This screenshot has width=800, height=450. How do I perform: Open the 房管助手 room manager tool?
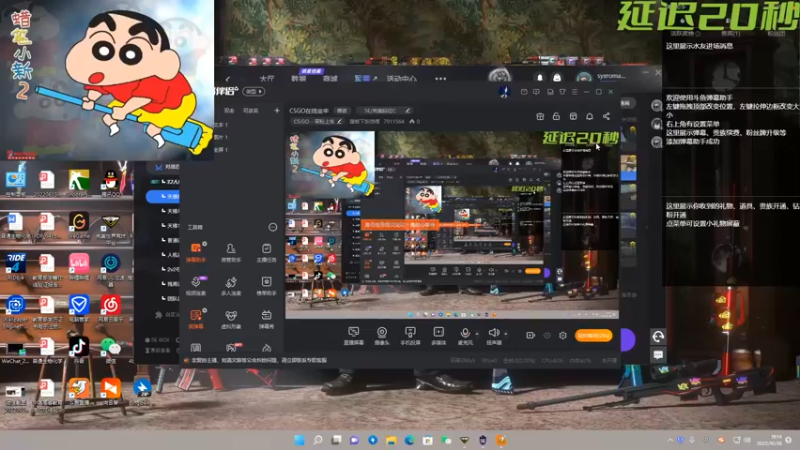click(231, 252)
